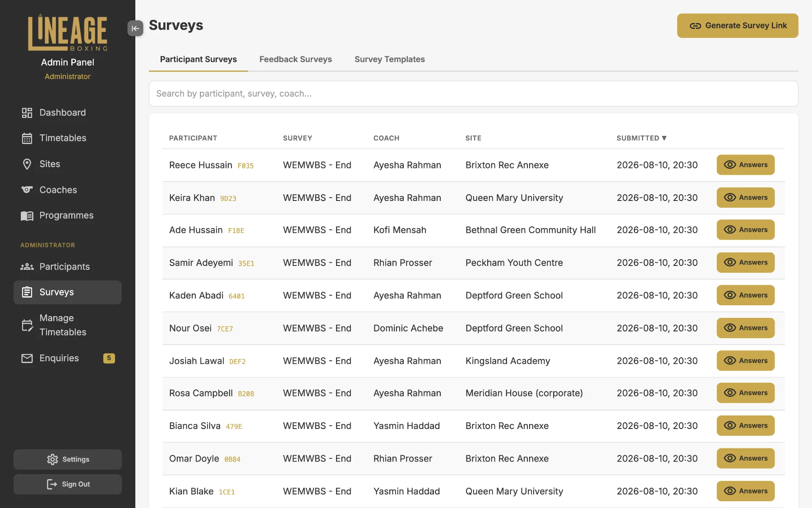The width and height of the screenshot is (812, 508).
Task: Open Enquiries inbox
Action: (x=68, y=358)
